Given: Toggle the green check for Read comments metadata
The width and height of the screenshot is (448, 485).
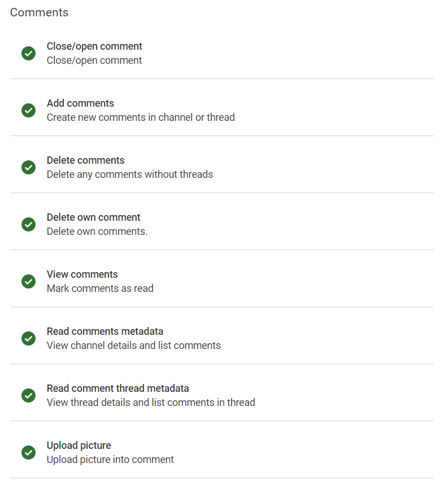Looking at the screenshot, I should pyautogui.click(x=28, y=338).
